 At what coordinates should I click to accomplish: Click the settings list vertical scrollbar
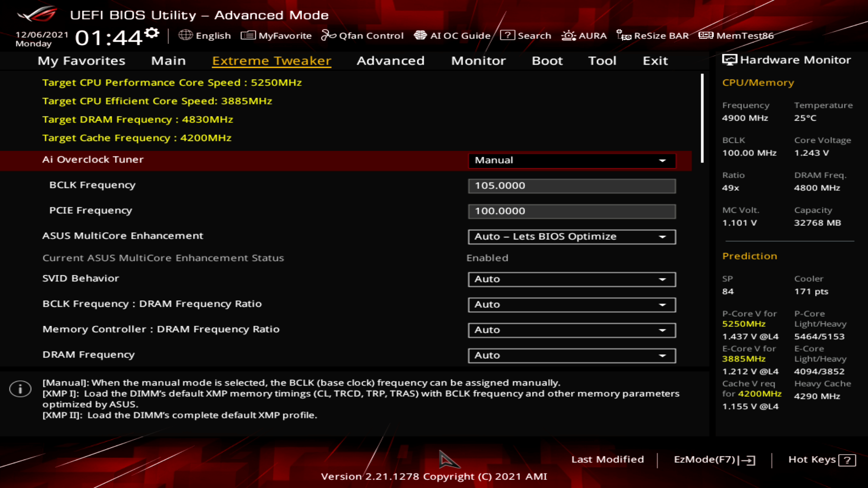tap(702, 118)
